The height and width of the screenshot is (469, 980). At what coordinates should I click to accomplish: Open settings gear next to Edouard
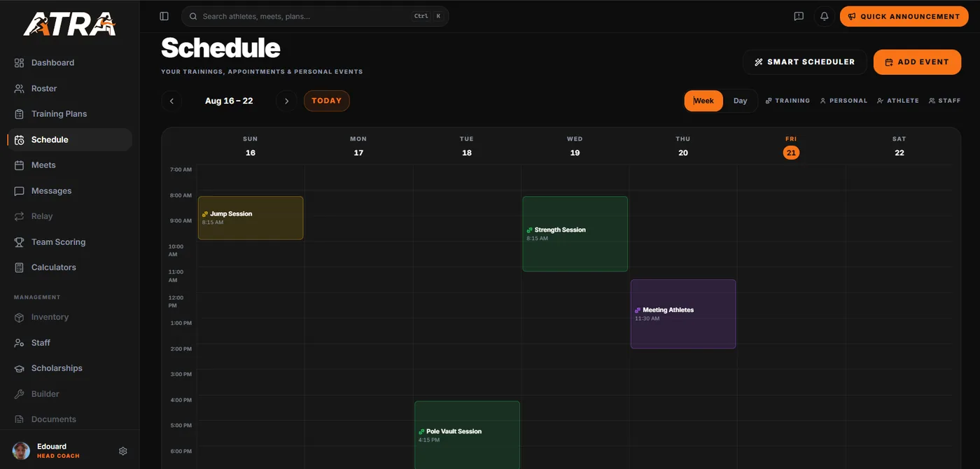(x=123, y=451)
